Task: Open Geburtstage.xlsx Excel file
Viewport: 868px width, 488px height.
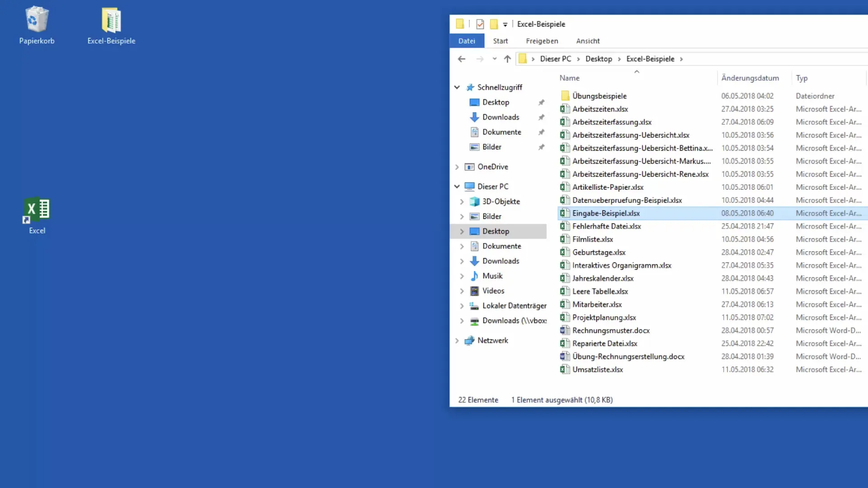Action: [599, 252]
